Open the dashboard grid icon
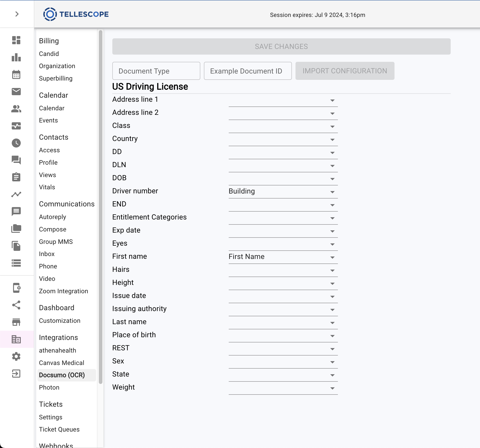Screen dimensions: 480x448 (x=16, y=40)
